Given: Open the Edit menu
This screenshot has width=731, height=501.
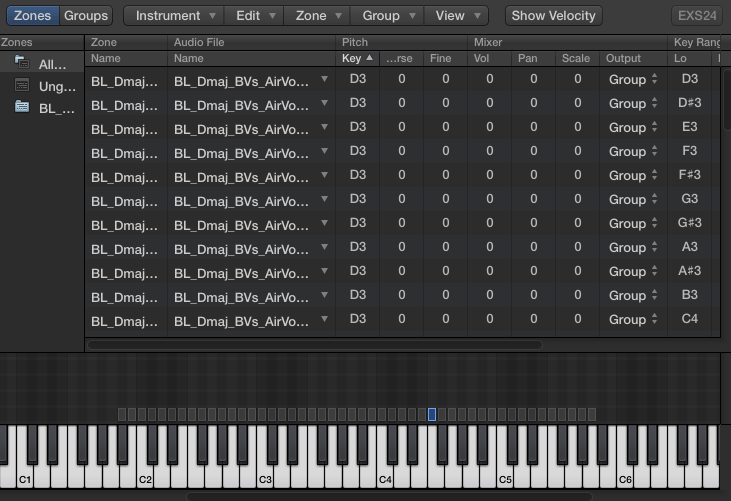Looking at the screenshot, I should pyautogui.click(x=255, y=15).
